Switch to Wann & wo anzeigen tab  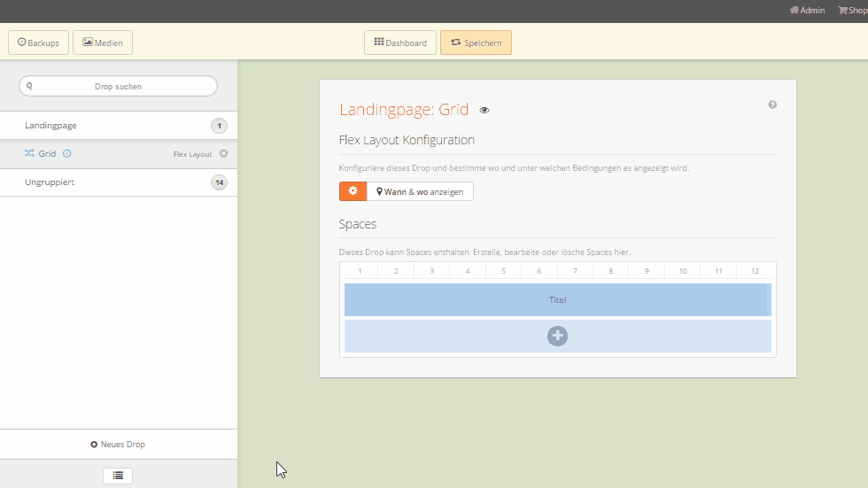coord(420,191)
